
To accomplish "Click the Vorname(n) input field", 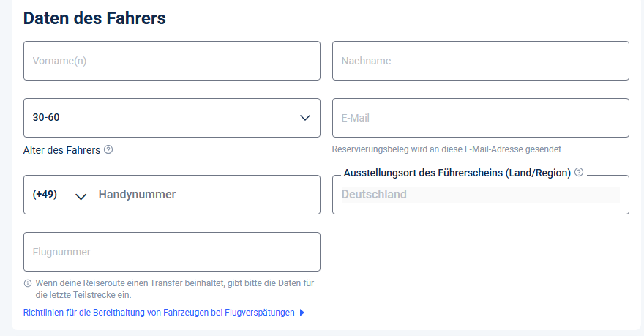I will (x=172, y=61).
